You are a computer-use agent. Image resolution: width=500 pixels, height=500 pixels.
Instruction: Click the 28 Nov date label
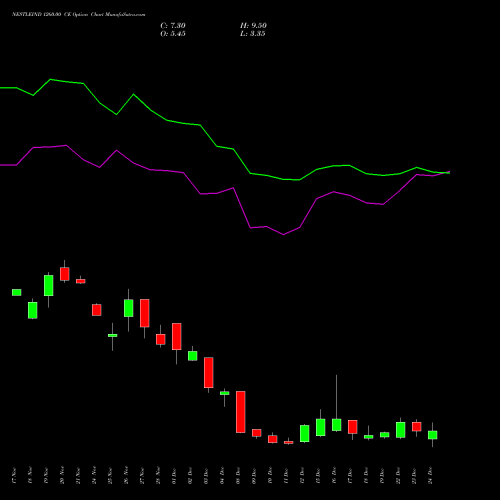pyautogui.click(x=158, y=476)
